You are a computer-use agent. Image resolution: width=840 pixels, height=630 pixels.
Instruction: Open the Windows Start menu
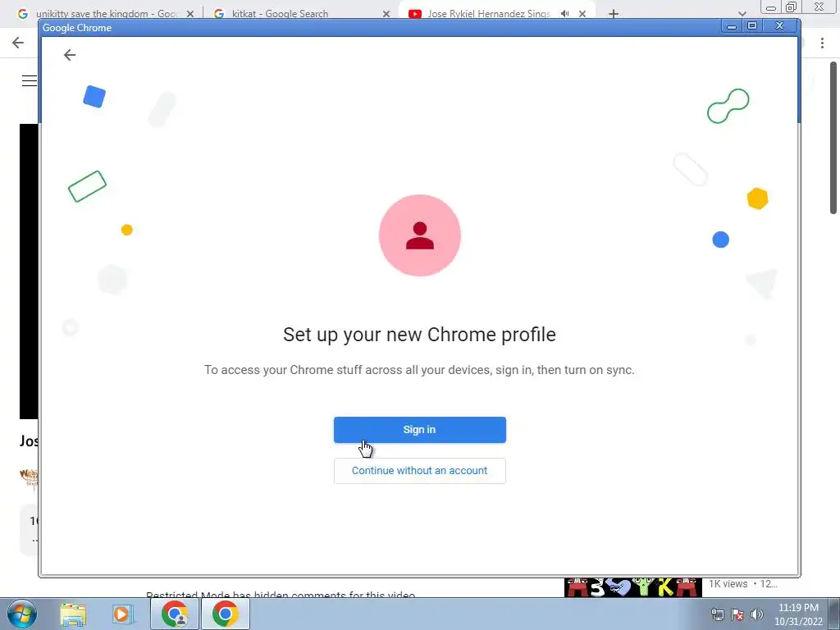[x=21, y=614]
